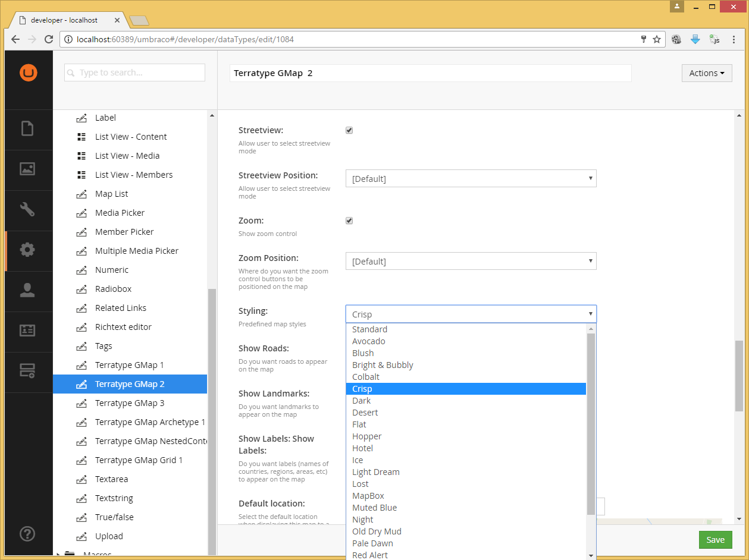749x560 pixels.
Task: Expand the Macros tree node
Action: tap(58, 555)
